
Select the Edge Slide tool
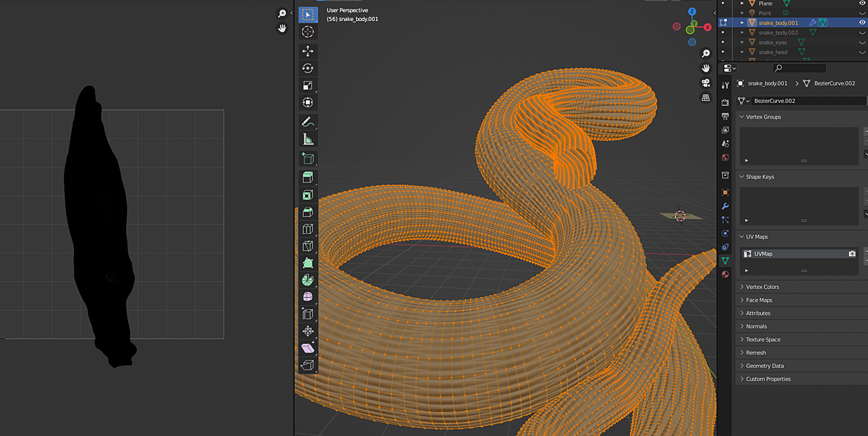click(308, 314)
